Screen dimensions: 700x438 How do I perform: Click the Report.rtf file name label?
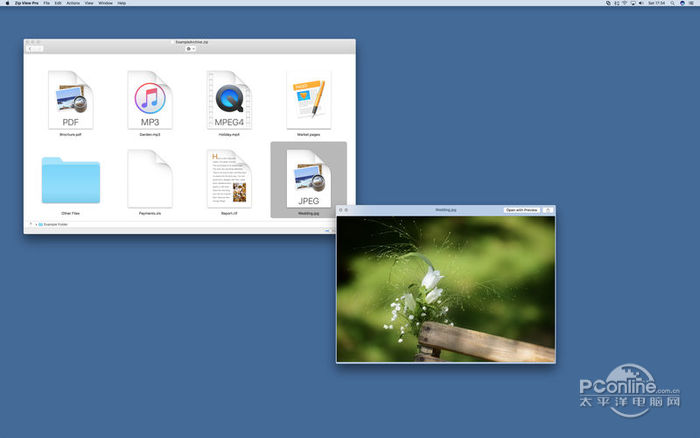229,213
